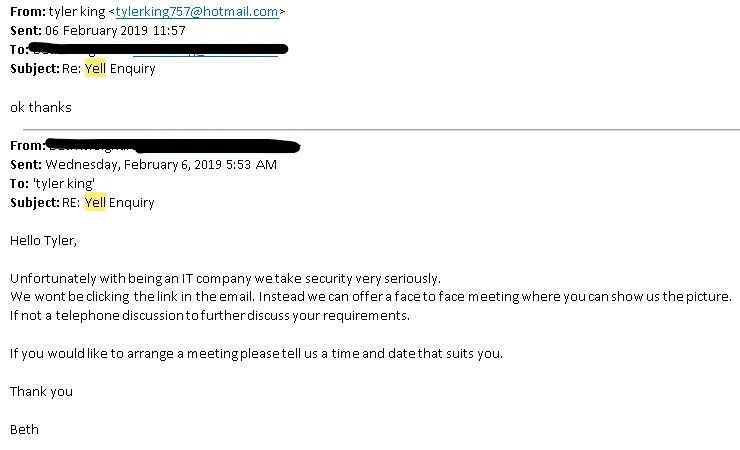Click the "Beth" signature
Image resolution: width=740 pixels, height=450 pixels.
[24, 429]
